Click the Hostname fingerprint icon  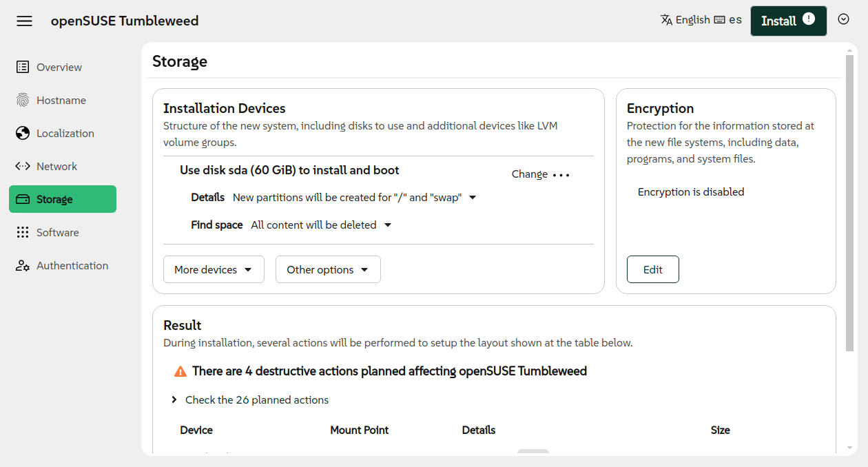23,100
